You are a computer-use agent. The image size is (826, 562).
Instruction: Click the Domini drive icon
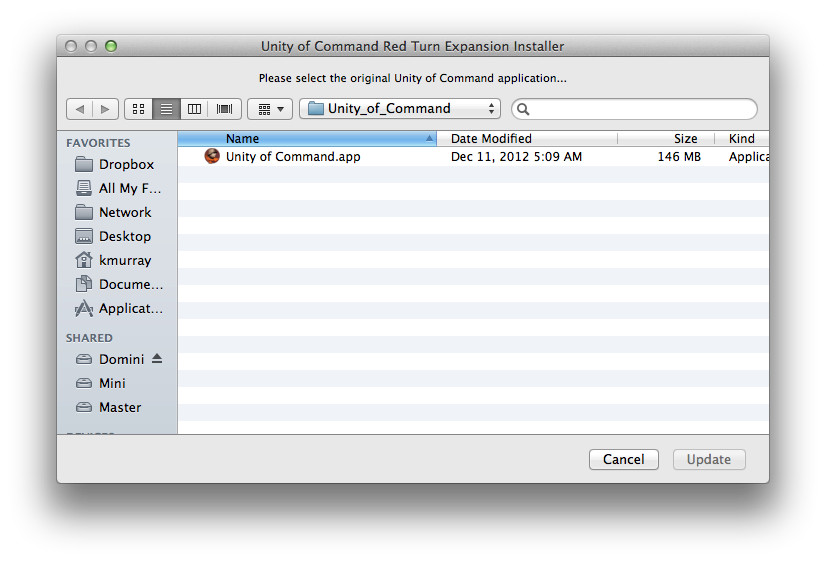84,359
